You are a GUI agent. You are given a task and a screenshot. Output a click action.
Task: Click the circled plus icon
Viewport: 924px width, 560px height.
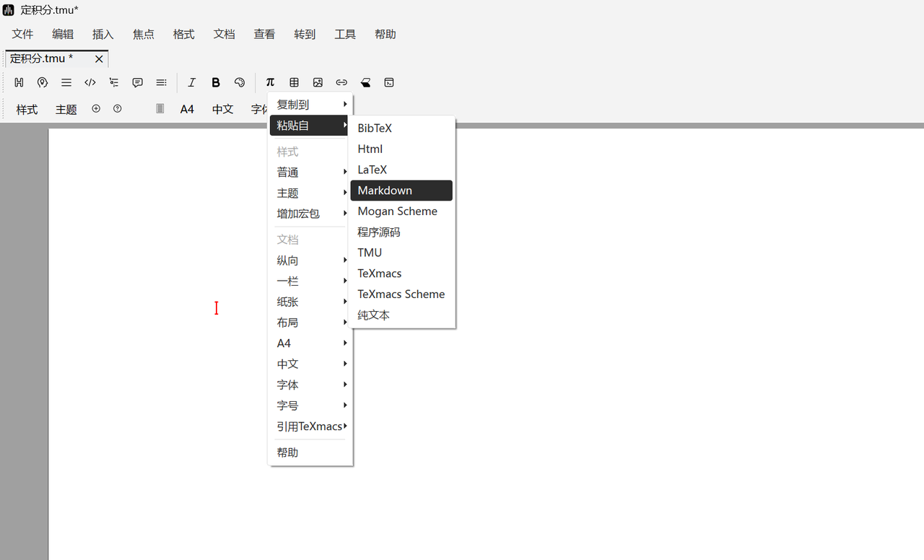coord(96,109)
